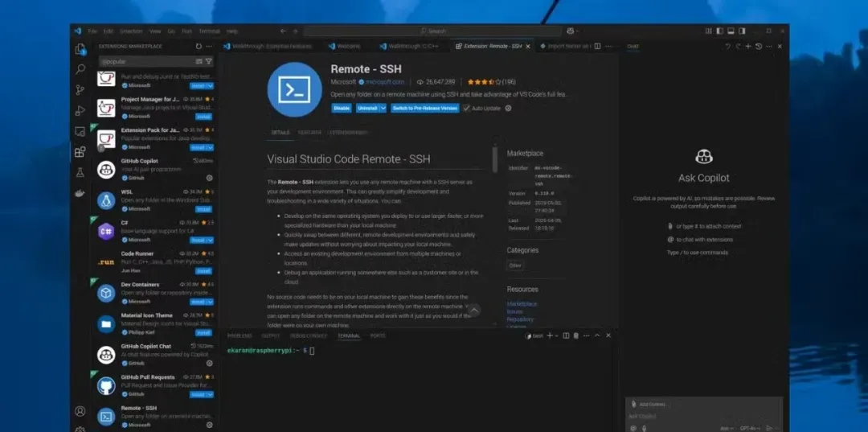Open the Source Control view
868x432 pixels.
pos(80,90)
